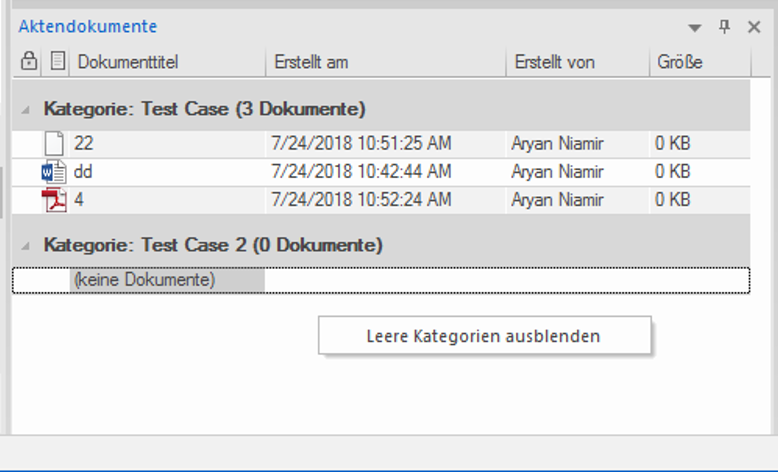Click the (keine Dokumente) placeholder row
This screenshot has width=778, height=472.
pos(144,280)
